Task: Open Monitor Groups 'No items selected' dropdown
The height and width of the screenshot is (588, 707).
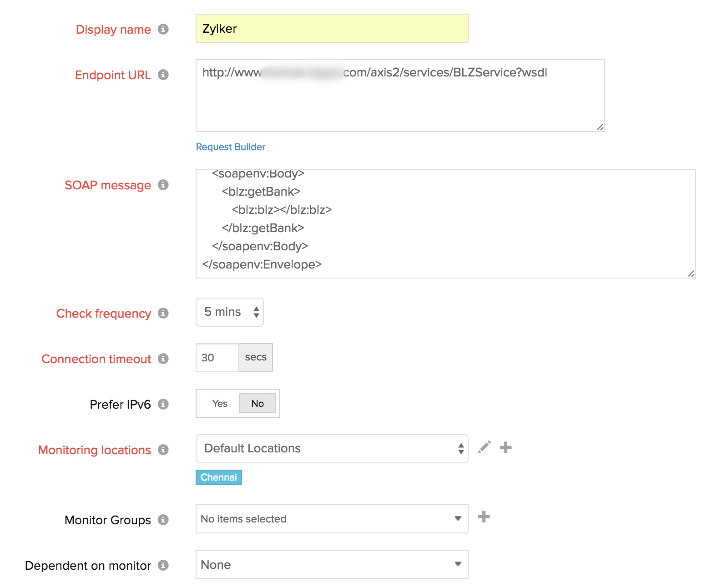Action: [332, 519]
